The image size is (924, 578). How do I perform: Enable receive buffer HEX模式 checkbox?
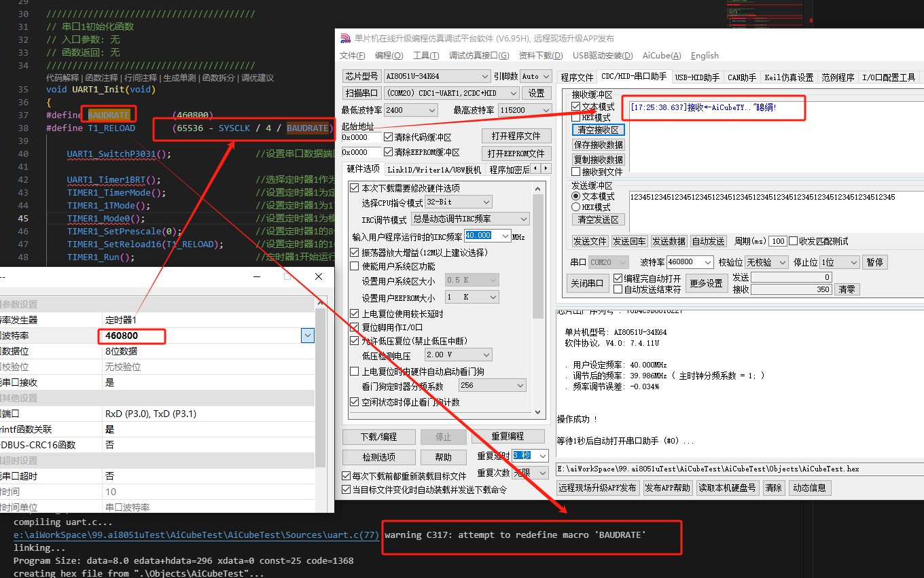point(576,118)
